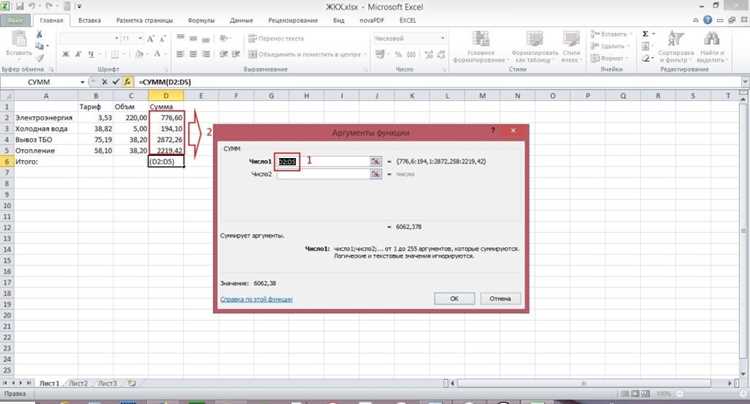Click the fill color bucket icon
Image resolution: width=750 pixels, height=404 pixels.
pos(139,54)
